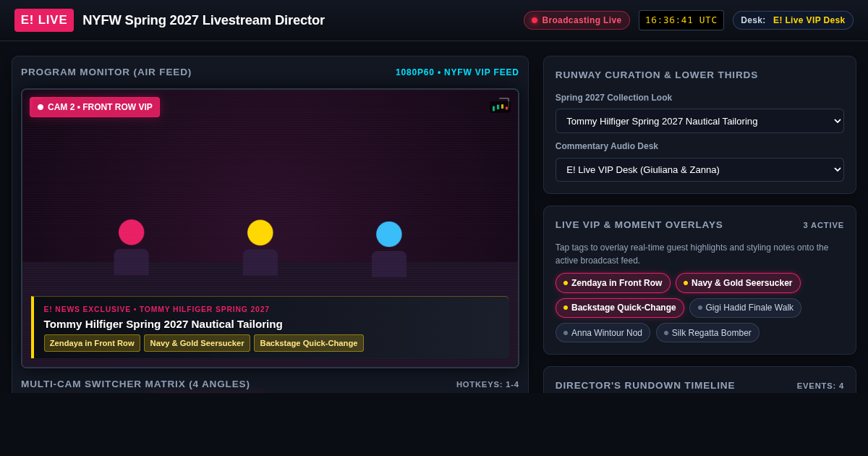The image size is (868, 456).
Task: Click the HOTKEYS: 1-4 label
Action: tap(488, 384)
